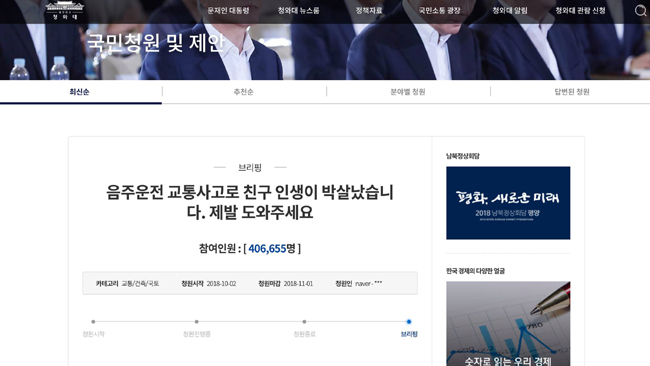Open the search magnifier icon
This screenshot has width=650, height=366.
(x=640, y=10)
